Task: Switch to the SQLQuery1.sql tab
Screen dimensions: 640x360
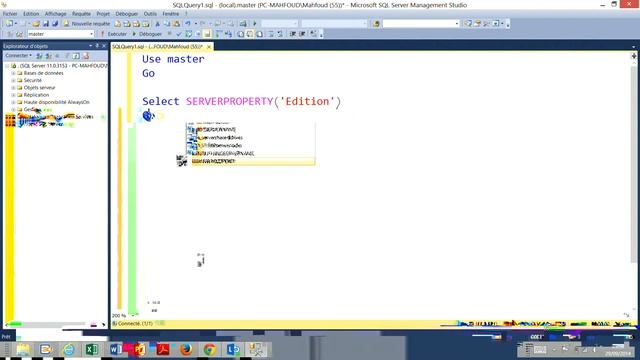Action: [158, 47]
